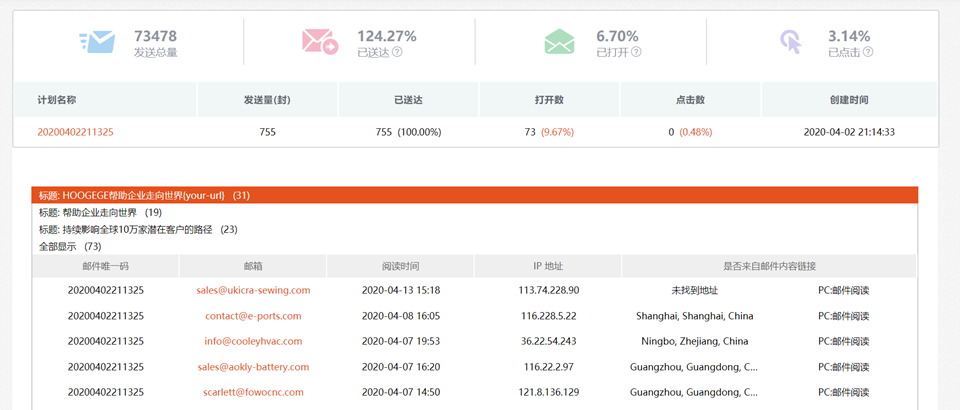The height and width of the screenshot is (410, 960).
Task: Select title 帮助企业走向世界 (19)
Action: point(100,212)
